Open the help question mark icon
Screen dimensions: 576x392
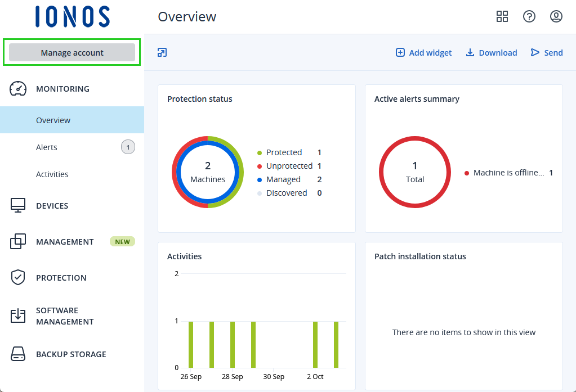[529, 16]
